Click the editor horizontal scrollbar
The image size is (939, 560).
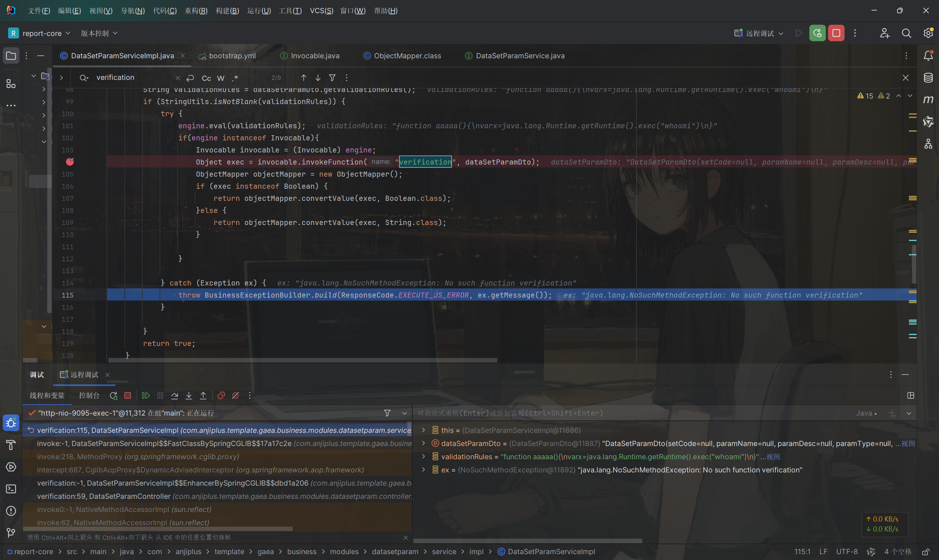[x=303, y=360]
